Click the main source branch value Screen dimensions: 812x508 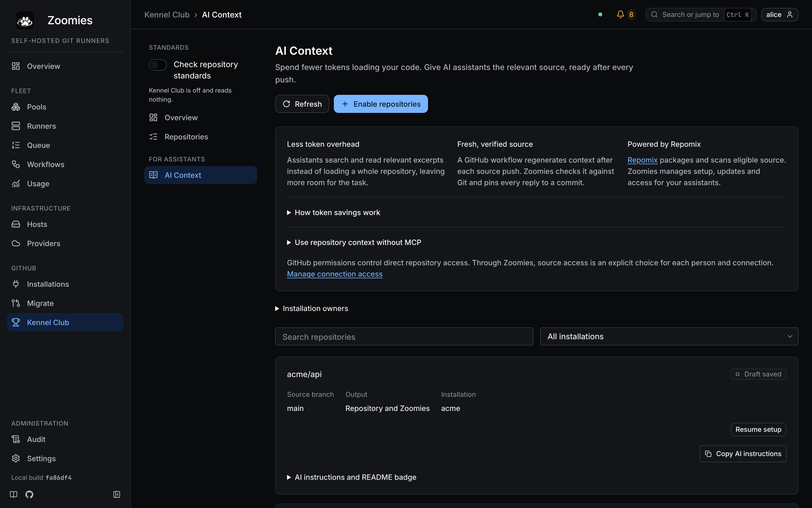coord(295,408)
